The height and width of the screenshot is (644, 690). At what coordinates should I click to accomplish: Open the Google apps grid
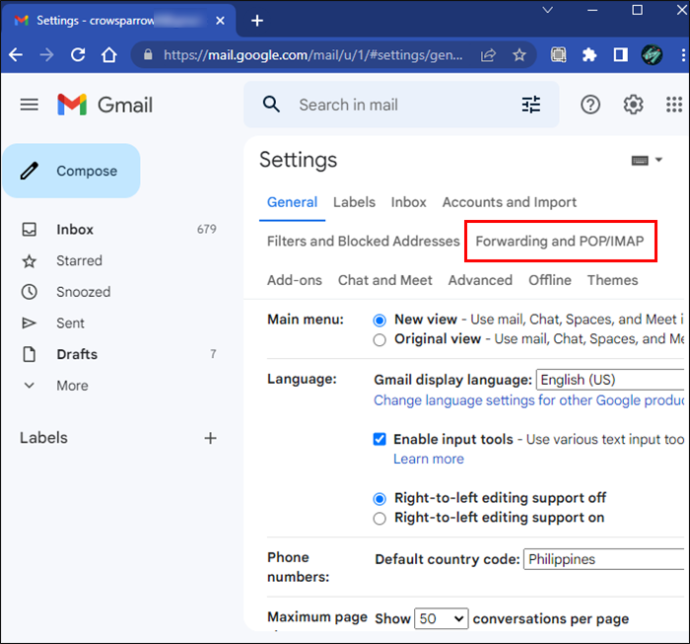(674, 105)
